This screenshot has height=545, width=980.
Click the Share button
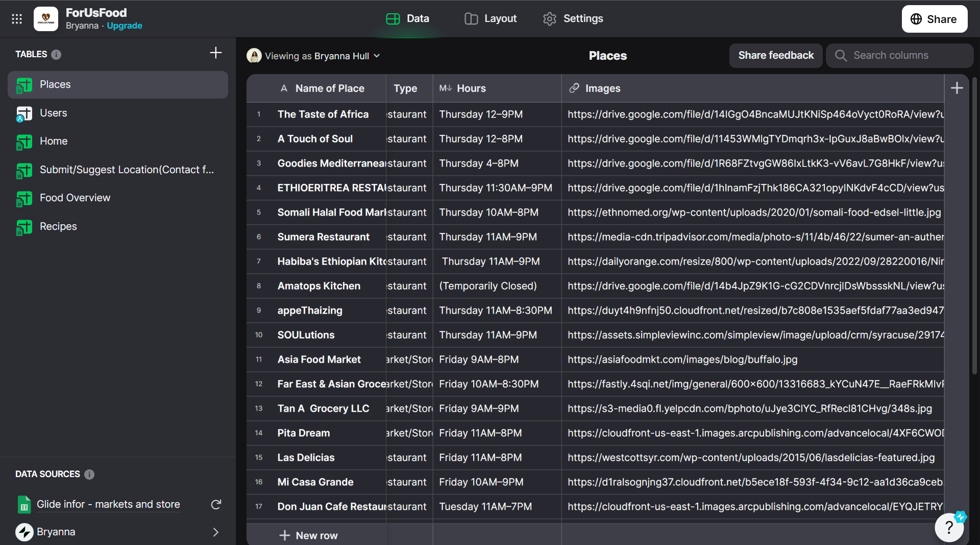coord(935,19)
